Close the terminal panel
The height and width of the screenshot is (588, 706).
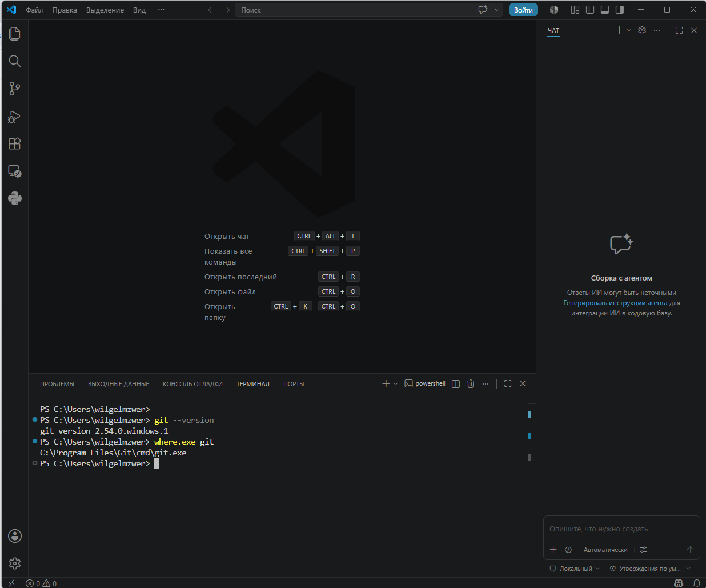523,384
